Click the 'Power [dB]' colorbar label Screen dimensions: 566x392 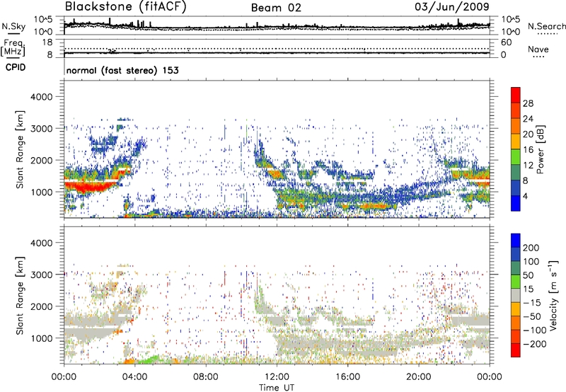(540, 149)
